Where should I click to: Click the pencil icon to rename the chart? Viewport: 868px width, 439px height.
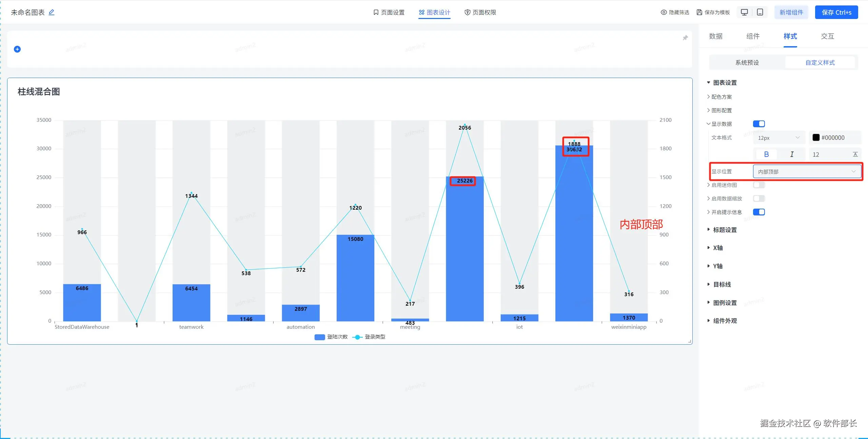pos(52,12)
